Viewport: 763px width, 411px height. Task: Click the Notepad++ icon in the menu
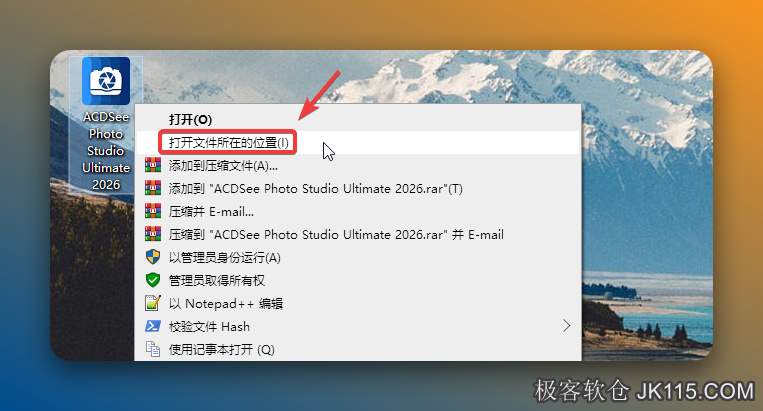(x=153, y=303)
